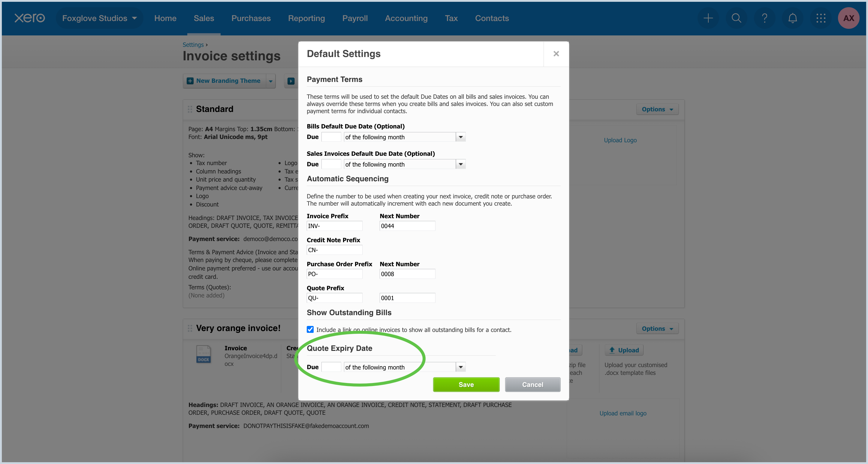Open the Accounting menu
Image resolution: width=868 pixels, height=464 pixels.
coord(406,18)
